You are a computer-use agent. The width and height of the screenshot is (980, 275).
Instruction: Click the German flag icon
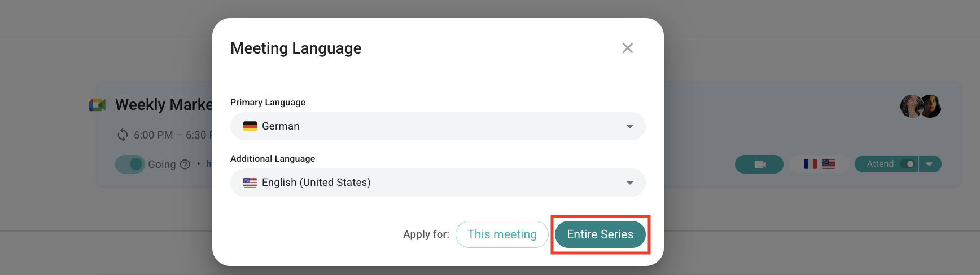250,126
